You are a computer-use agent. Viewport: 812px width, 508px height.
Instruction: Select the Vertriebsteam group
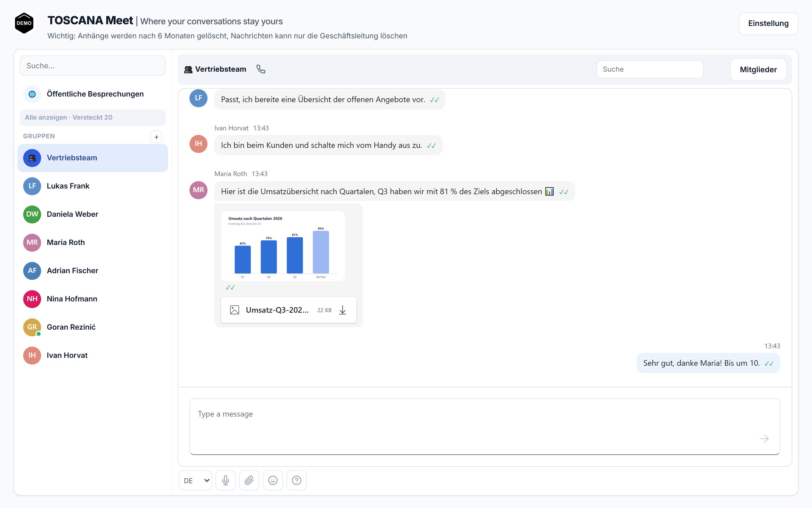pos(92,158)
